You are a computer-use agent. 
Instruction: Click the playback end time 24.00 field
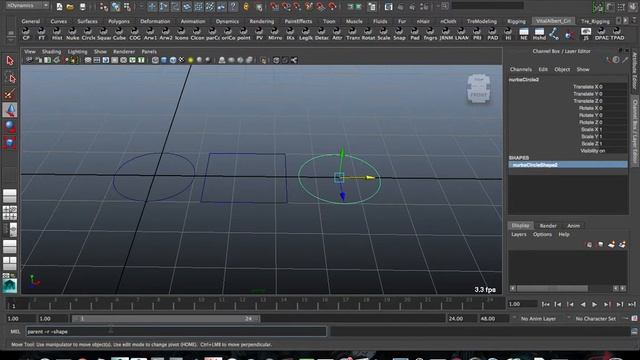click(462, 319)
